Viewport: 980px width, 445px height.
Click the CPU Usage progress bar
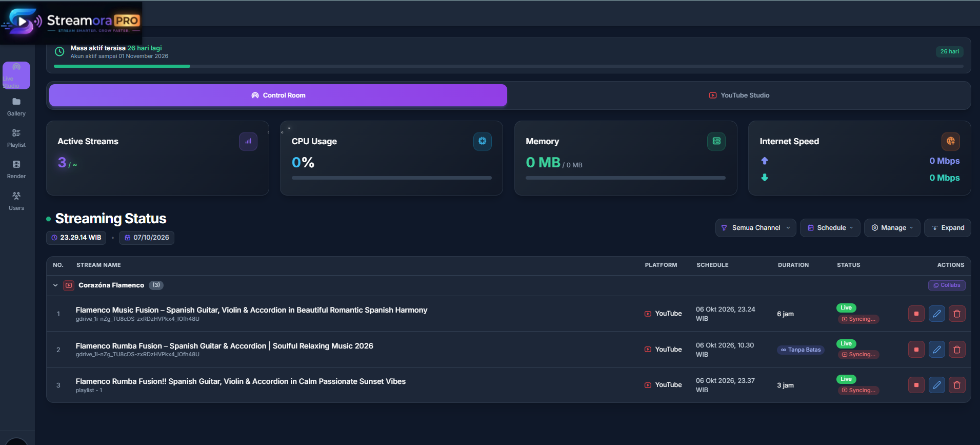point(392,178)
